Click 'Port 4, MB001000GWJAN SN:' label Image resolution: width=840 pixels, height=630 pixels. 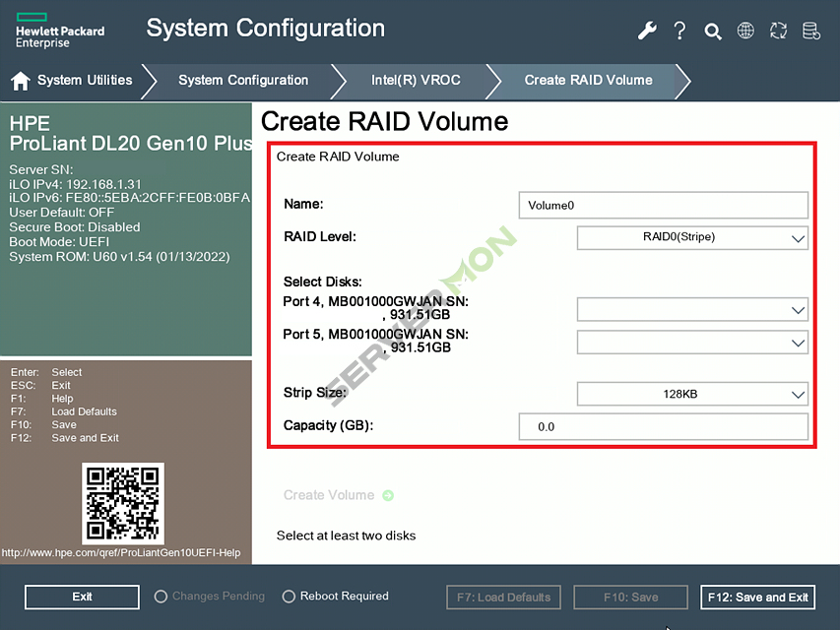[x=375, y=301]
